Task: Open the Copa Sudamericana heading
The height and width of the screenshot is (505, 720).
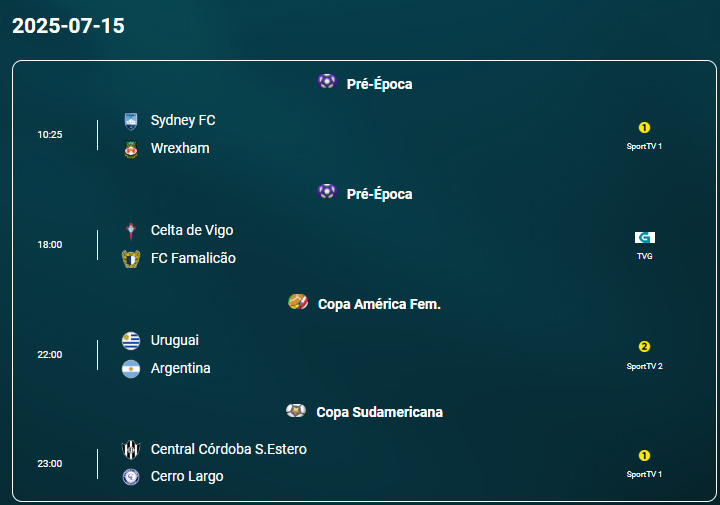Action: pyautogui.click(x=379, y=412)
